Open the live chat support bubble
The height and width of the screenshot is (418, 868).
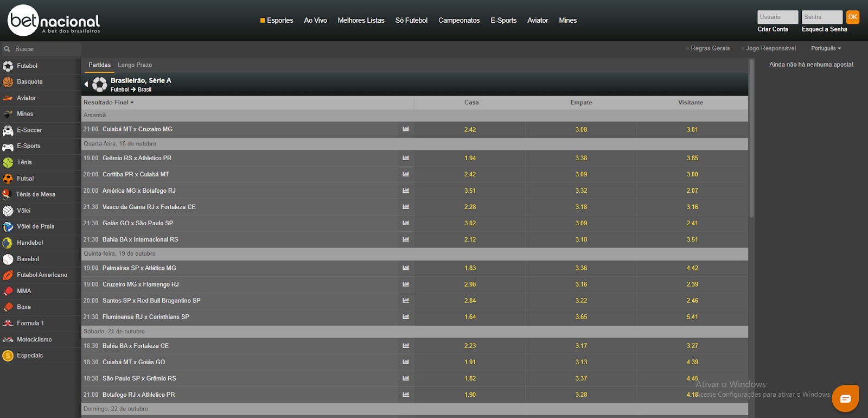(845, 399)
